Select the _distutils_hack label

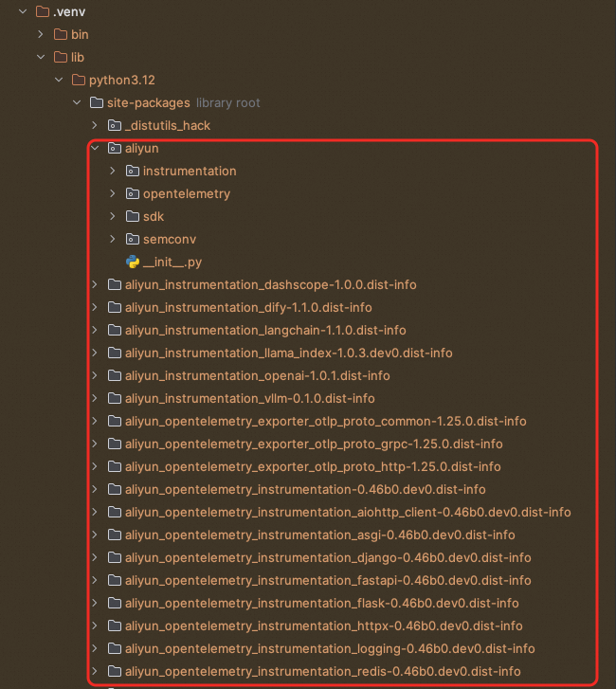click(x=168, y=126)
